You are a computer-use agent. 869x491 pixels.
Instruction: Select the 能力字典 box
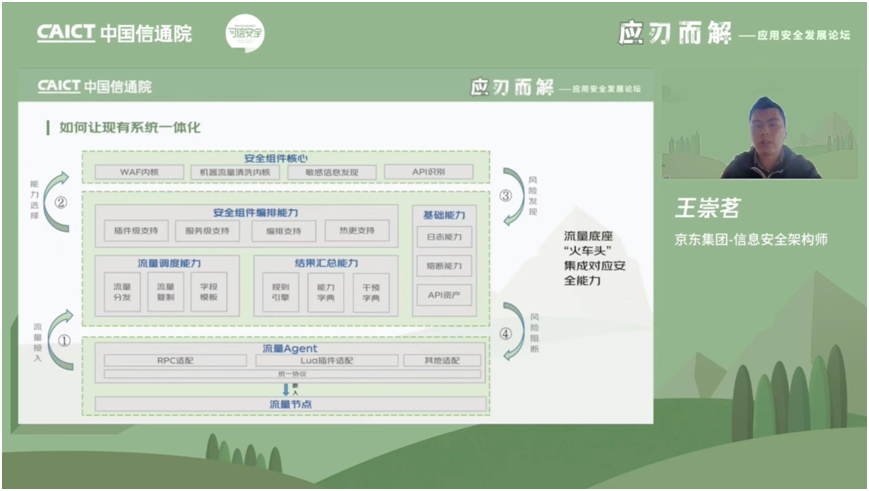(326, 293)
